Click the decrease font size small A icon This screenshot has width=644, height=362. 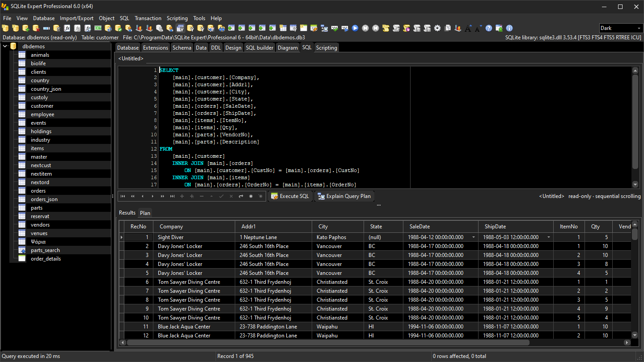[479, 28]
